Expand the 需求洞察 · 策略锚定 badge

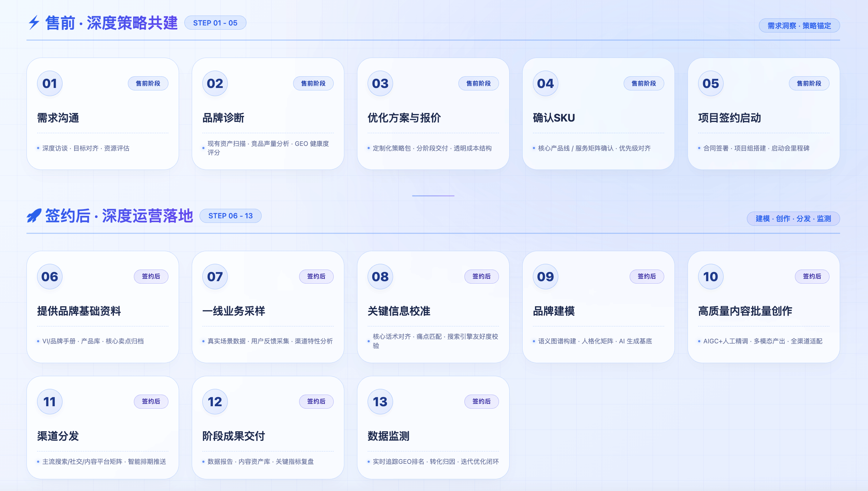[x=799, y=25]
